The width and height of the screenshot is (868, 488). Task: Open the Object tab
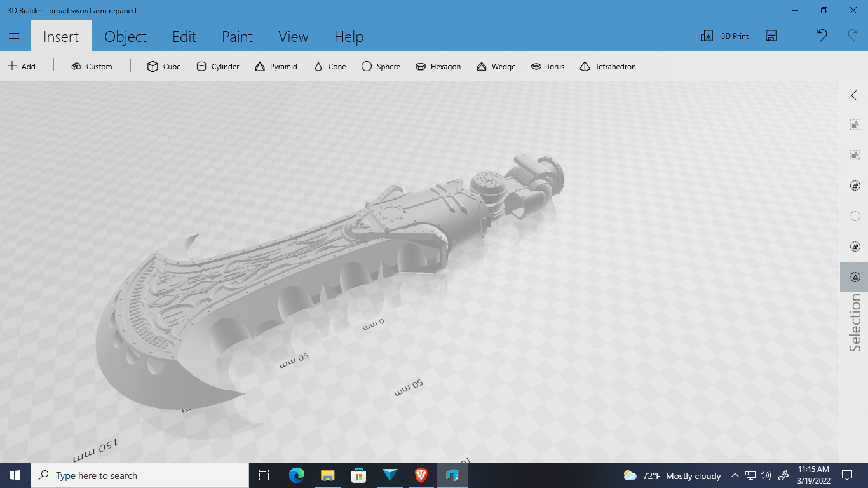(125, 37)
